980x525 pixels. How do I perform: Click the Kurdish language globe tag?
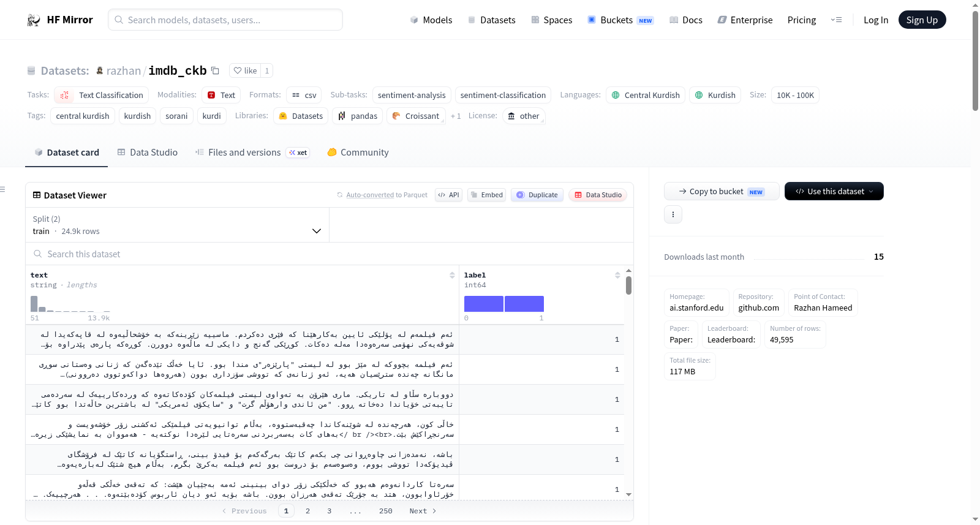[x=715, y=95]
